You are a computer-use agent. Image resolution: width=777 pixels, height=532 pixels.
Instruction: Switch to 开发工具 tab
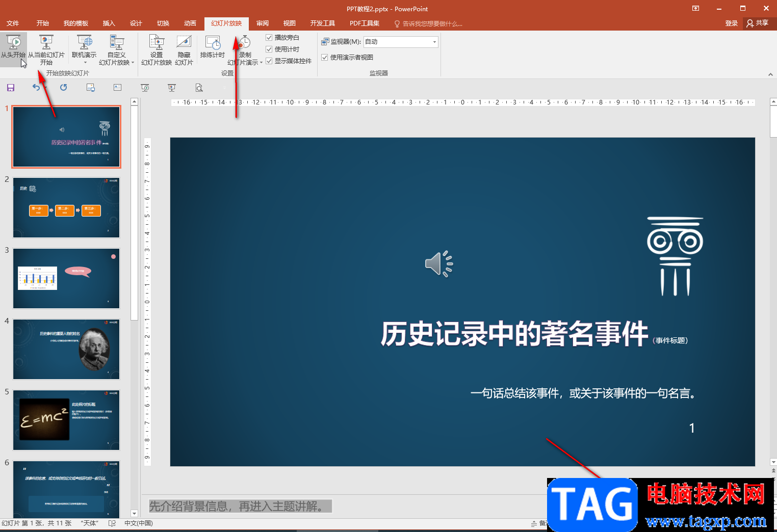coord(323,23)
